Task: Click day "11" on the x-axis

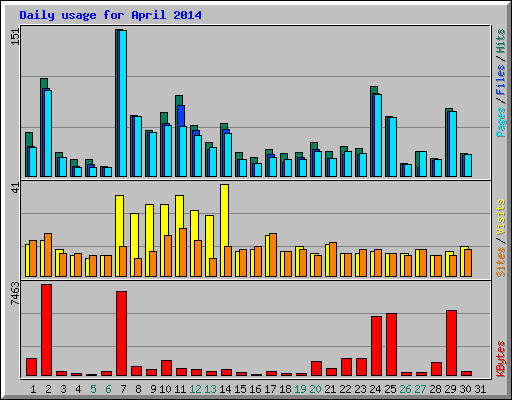Action: [x=180, y=389]
